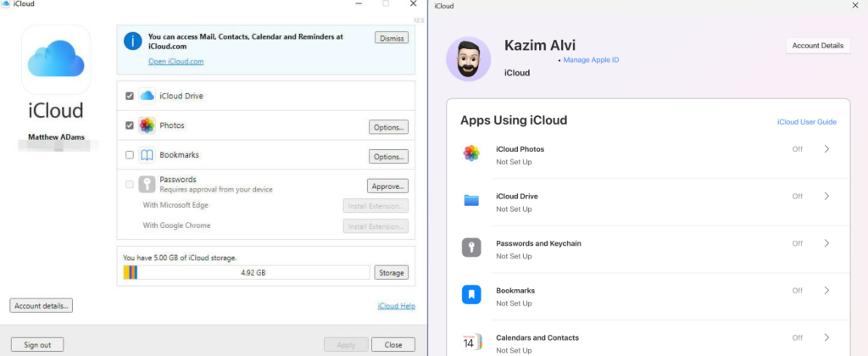Expand the Calendars and Contacts chevron
The width and height of the screenshot is (868, 356).
tap(826, 337)
